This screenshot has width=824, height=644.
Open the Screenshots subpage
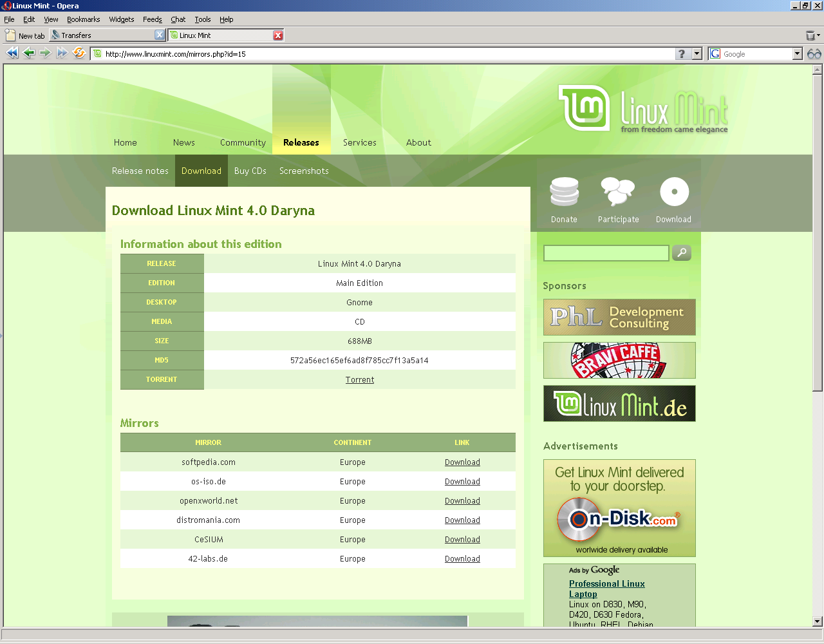[x=304, y=171]
